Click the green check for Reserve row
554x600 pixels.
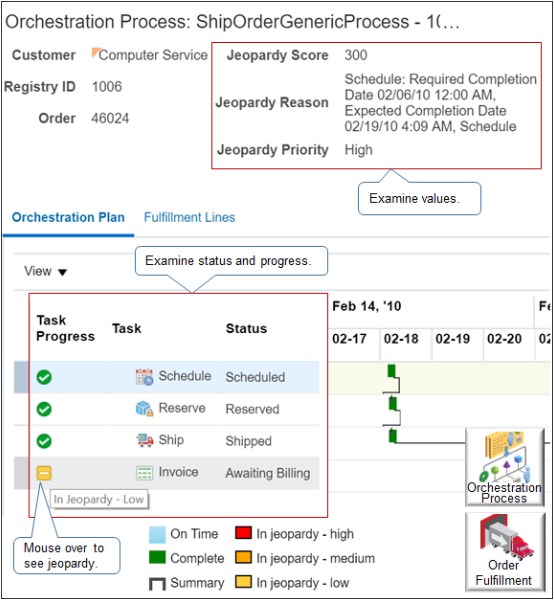coord(44,409)
